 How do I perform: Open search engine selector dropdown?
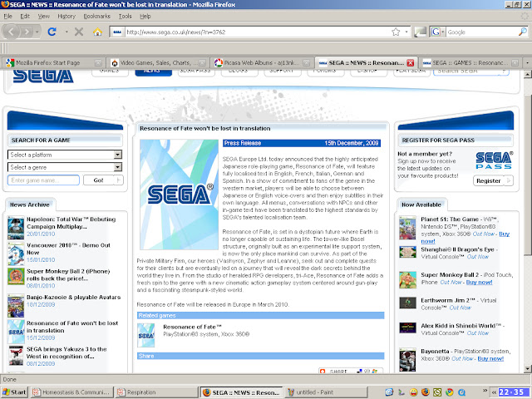(438, 32)
